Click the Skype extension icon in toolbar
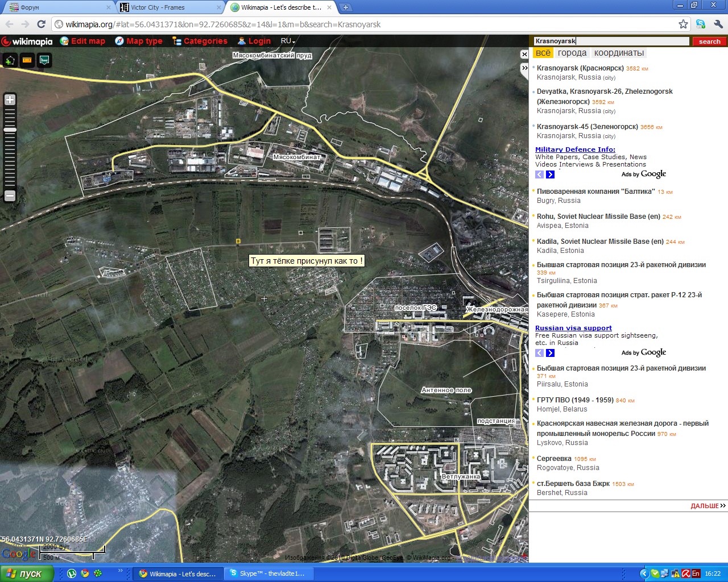728x582 pixels. click(x=701, y=24)
